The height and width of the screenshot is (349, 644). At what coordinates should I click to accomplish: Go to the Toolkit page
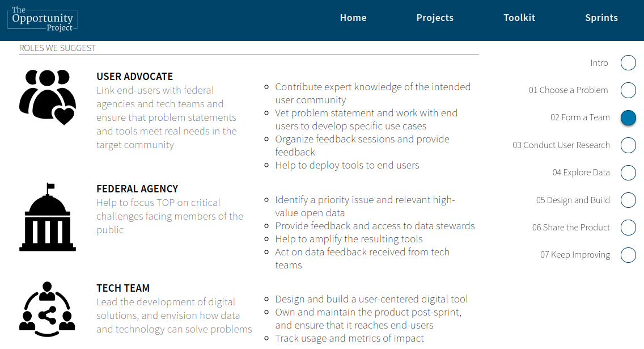click(519, 18)
